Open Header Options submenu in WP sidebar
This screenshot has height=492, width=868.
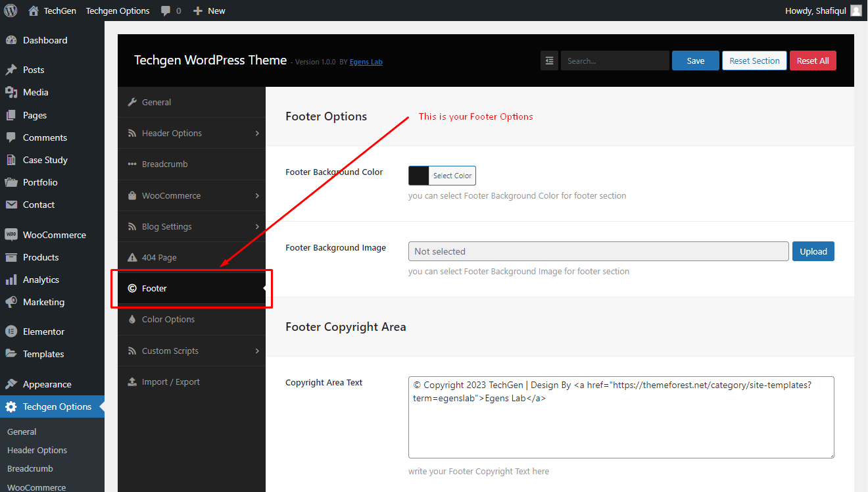coord(37,450)
